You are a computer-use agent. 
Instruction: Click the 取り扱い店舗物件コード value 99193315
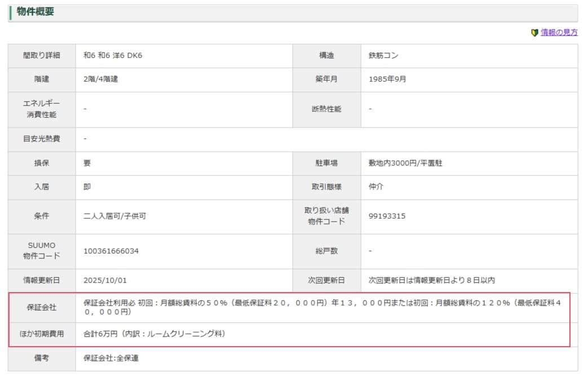click(x=387, y=215)
